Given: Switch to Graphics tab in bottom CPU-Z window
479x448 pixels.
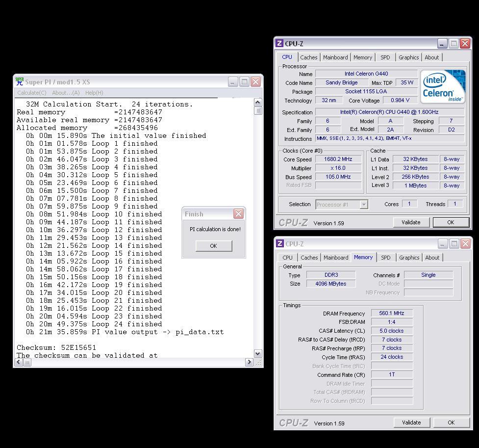Looking at the screenshot, I should click(x=409, y=258).
